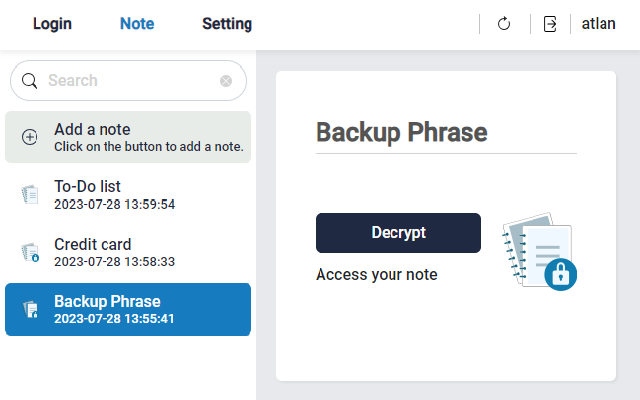Open the Setting tab
Image resolution: width=640 pixels, height=400 pixels.
[x=227, y=24]
